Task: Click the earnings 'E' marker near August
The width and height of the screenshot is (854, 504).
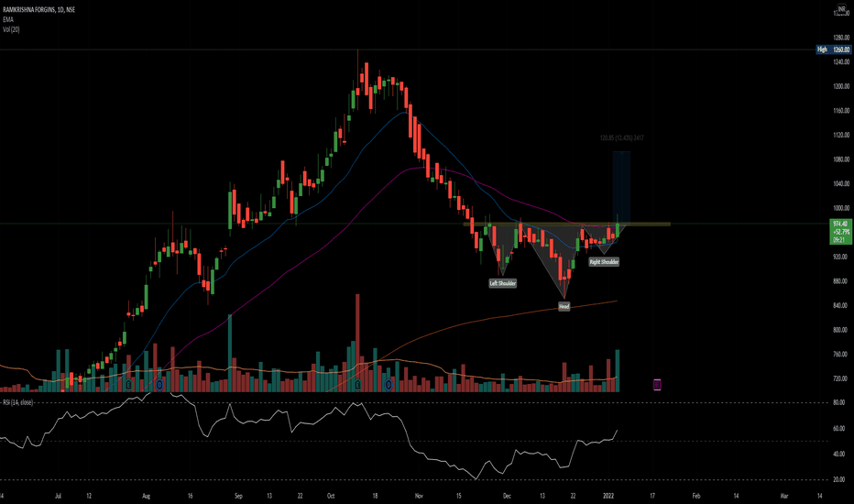Action: (128, 385)
